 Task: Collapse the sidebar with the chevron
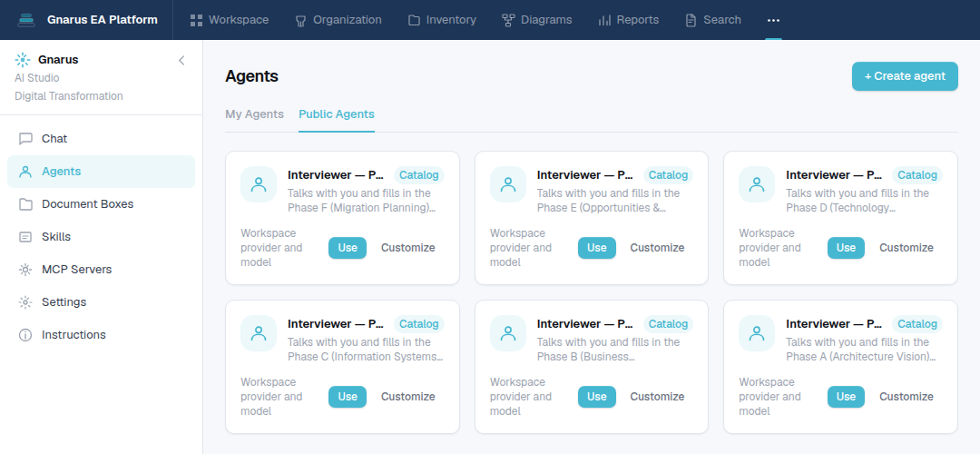point(181,60)
